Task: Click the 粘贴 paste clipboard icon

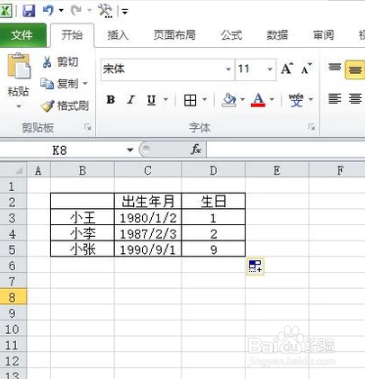Action: click(18, 66)
